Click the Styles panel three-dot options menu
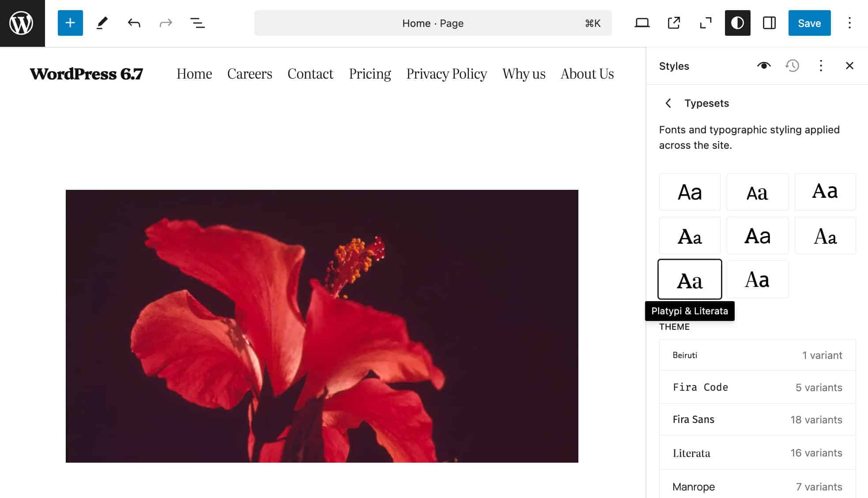868x498 pixels. 821,66
